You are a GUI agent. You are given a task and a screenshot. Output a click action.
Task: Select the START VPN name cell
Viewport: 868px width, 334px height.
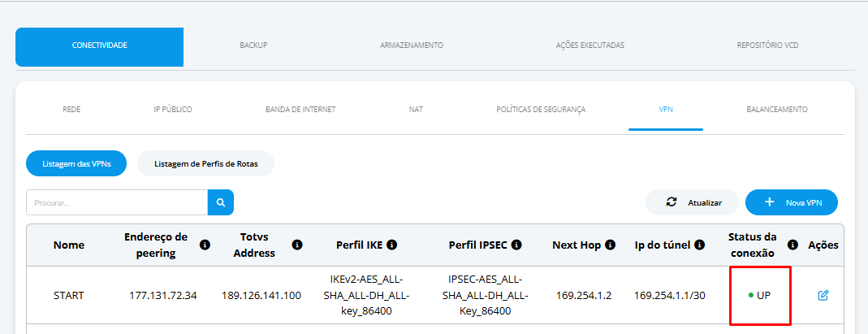[x=69, y=295]
